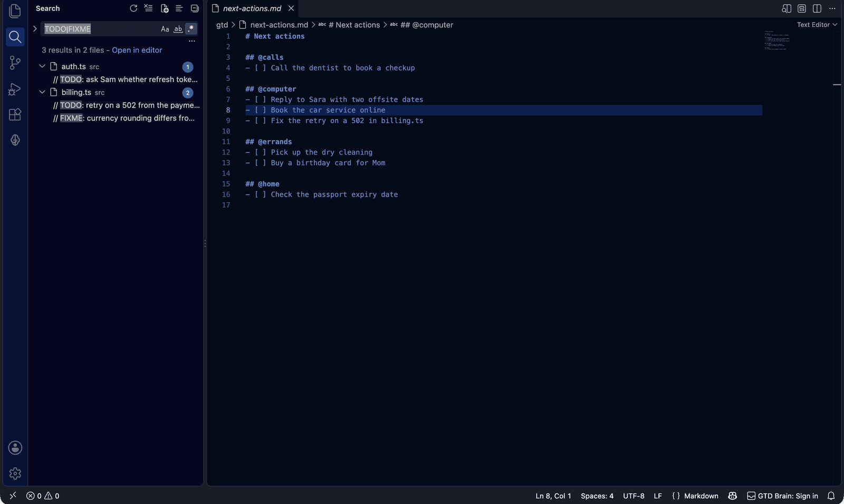The width and height of the screenshot is (844, 504).
Task: Show errors and warnings count
Action: point(43,496)
